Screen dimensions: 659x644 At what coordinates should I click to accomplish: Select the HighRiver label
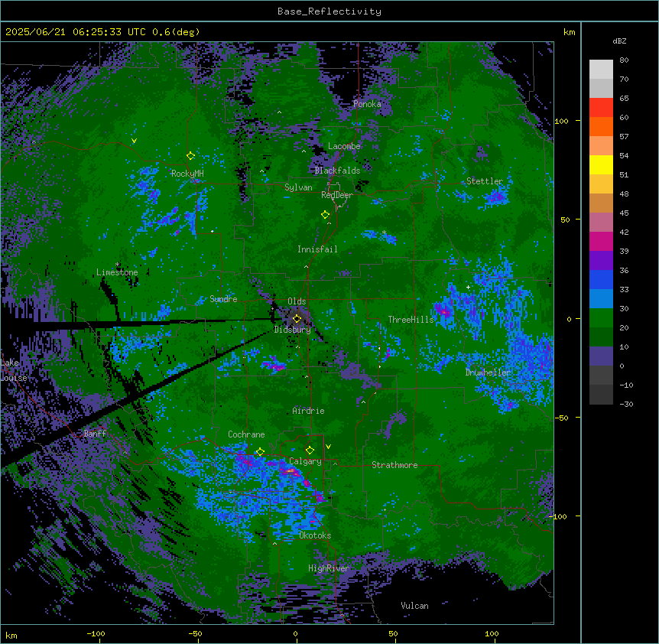[329, 568]
